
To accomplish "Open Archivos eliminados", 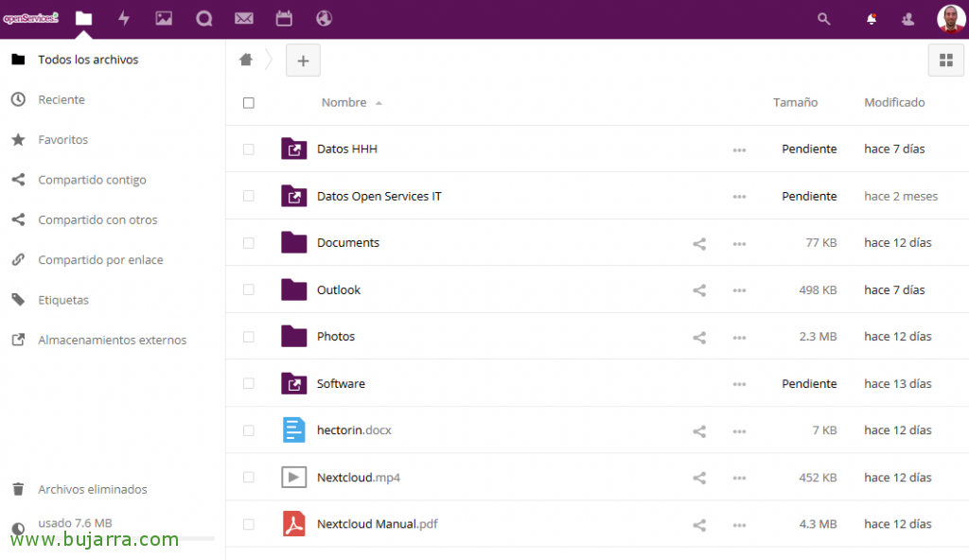I will coord(93,489).
